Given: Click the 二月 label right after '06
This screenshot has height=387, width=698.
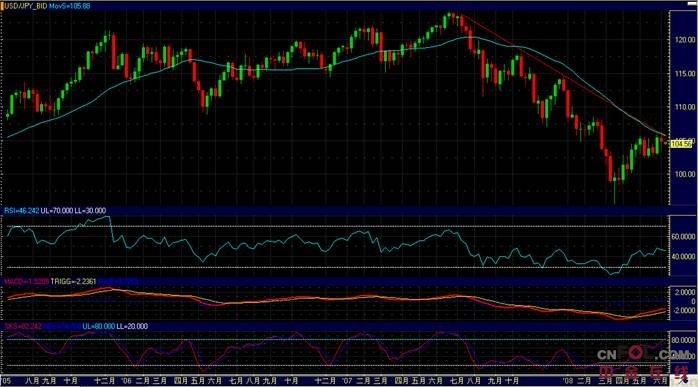Looking at the screenshot, I should [x=143, y=381].
